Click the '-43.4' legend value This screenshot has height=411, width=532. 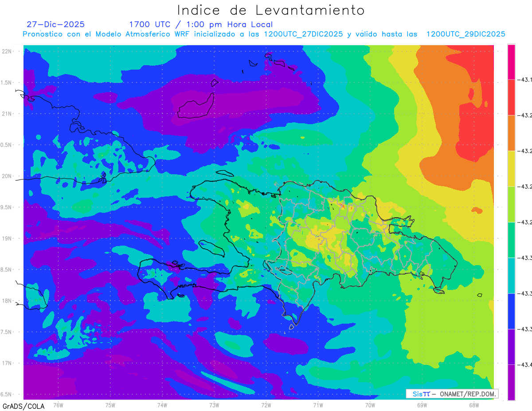(524, 364)
